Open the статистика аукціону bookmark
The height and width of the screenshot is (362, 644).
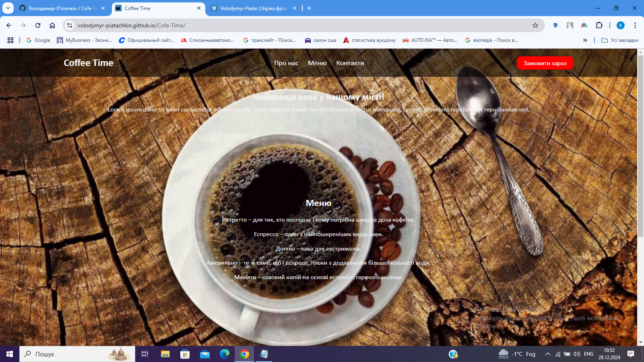(369, 40)
